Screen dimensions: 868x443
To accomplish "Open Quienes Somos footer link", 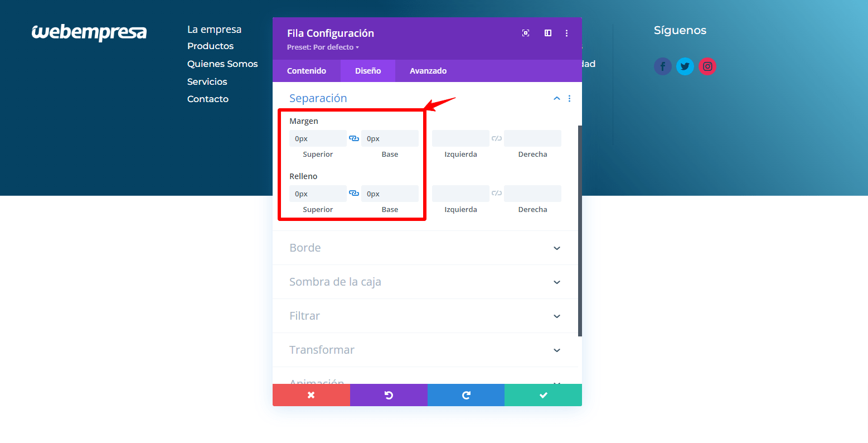I will coord(222,64).
